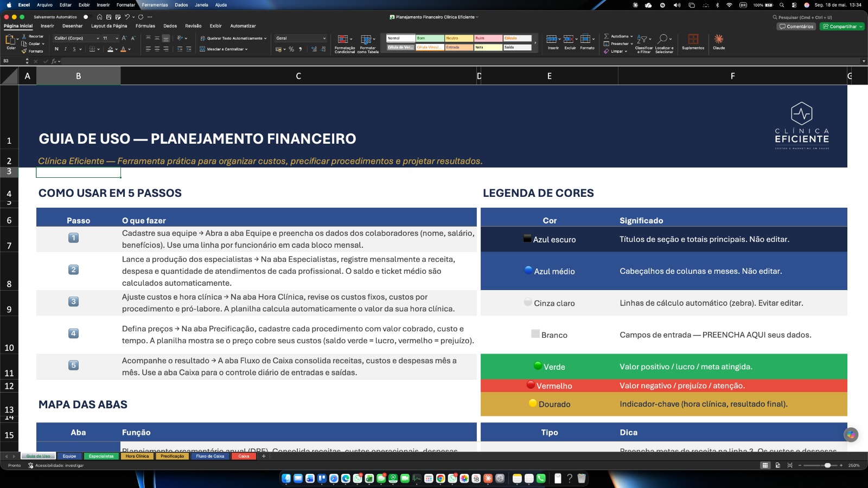
Task: Open the Ferramentas menu in menu bar
Action: tap(155, 5)
